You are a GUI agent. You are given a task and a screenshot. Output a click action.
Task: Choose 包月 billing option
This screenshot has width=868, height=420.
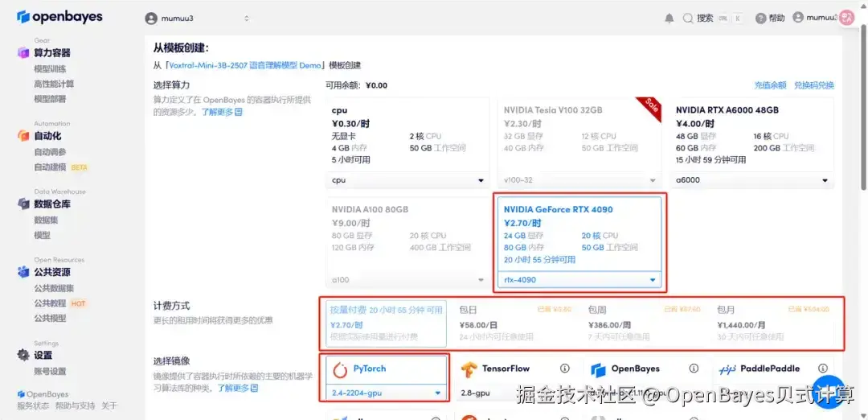pyautogui.click(x=773, y=324)
